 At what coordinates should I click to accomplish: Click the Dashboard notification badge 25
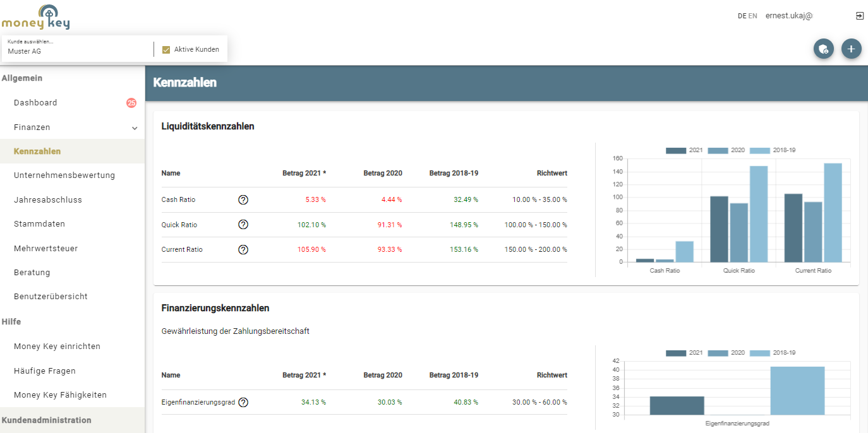131,103
